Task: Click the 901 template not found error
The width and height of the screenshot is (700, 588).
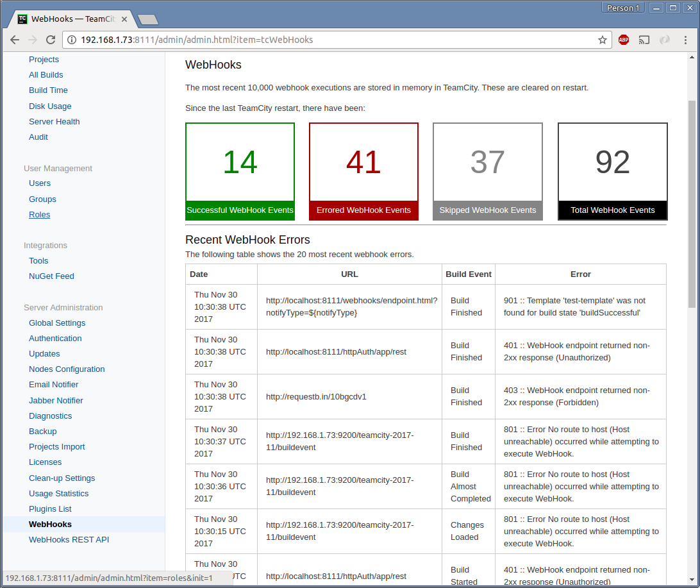Action: coord(574,307)
